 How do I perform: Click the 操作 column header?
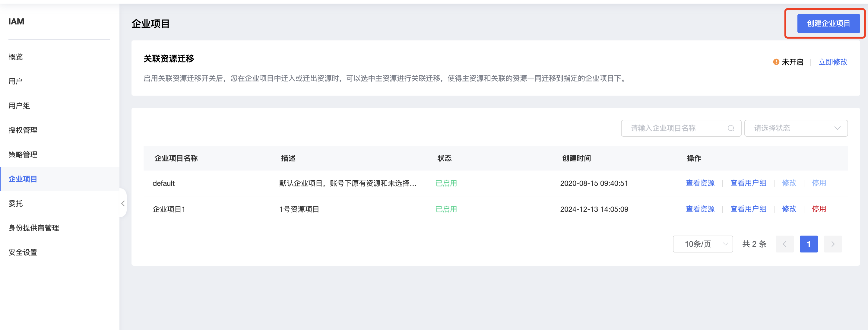pos(694,158)
